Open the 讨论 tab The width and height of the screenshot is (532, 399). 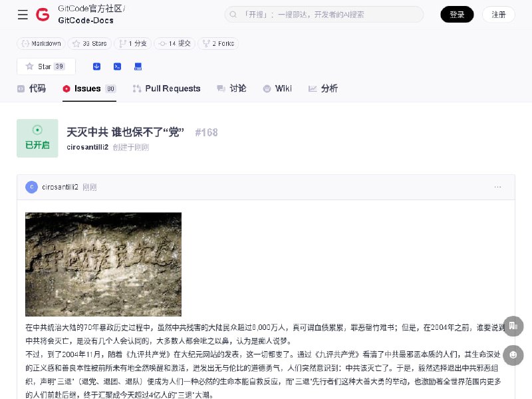coord(231,88)
